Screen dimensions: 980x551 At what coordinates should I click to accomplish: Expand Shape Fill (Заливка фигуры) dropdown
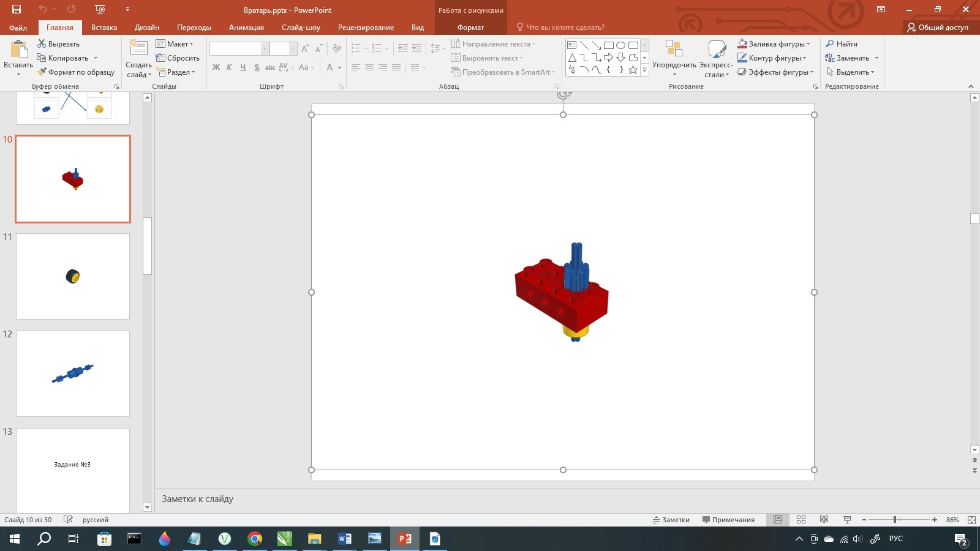coord(808,44)
